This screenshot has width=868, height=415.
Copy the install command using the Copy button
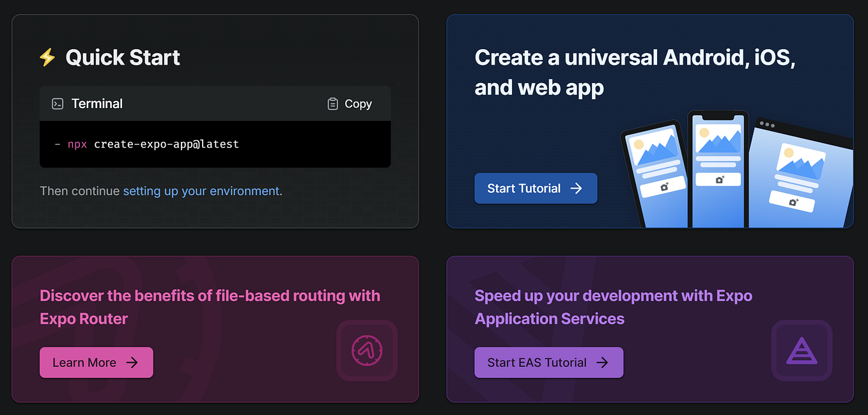coord(349,103)
